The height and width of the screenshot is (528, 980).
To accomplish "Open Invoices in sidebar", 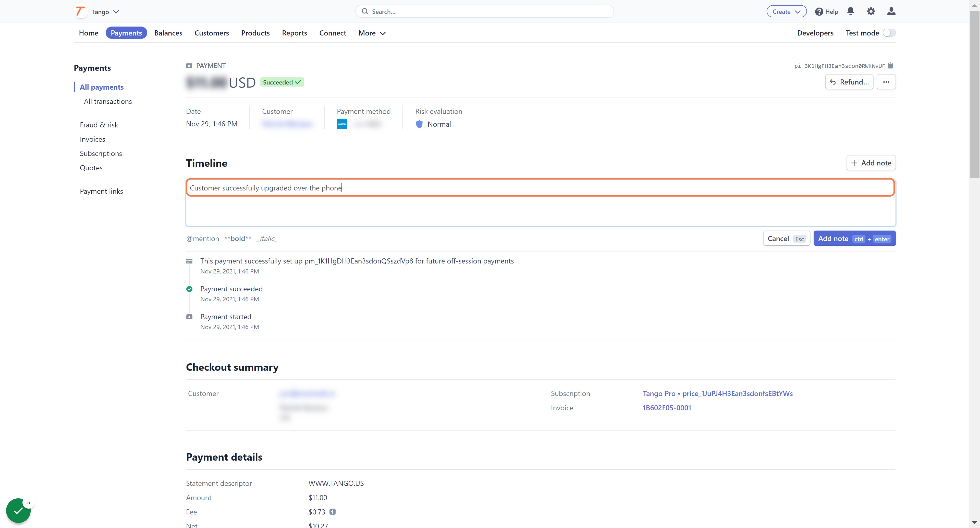I will click(x=92, y=139).
